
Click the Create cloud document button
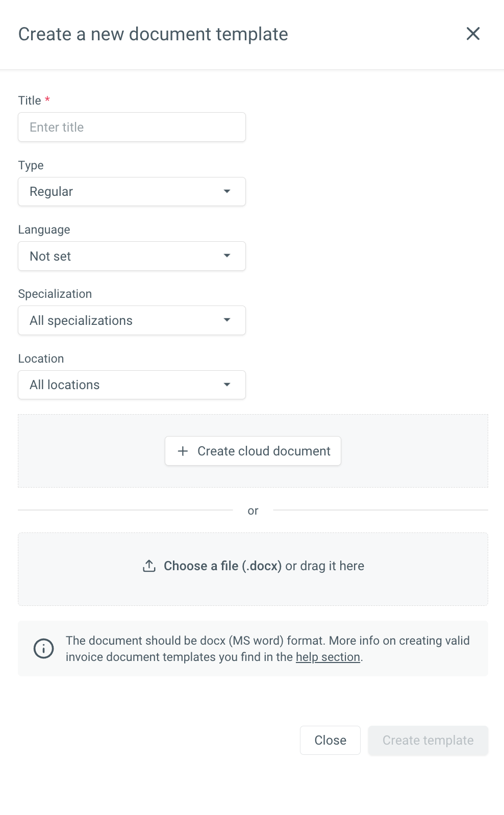click(x=253, y=451)
